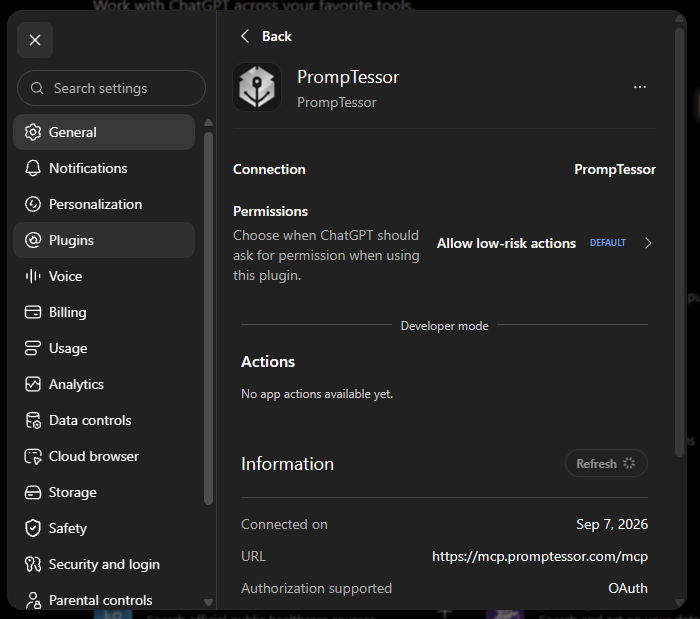Click the sidebar scroll-down arrow

tap(208, 602)
